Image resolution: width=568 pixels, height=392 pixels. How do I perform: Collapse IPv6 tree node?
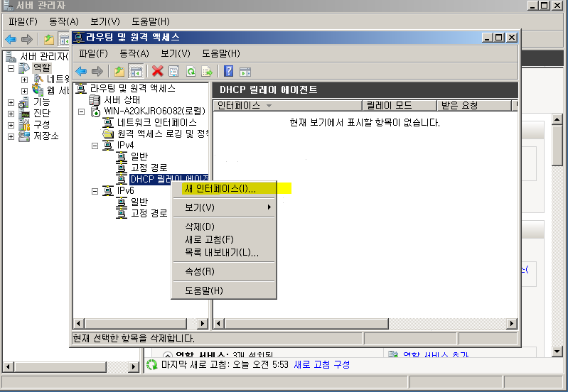95,191
